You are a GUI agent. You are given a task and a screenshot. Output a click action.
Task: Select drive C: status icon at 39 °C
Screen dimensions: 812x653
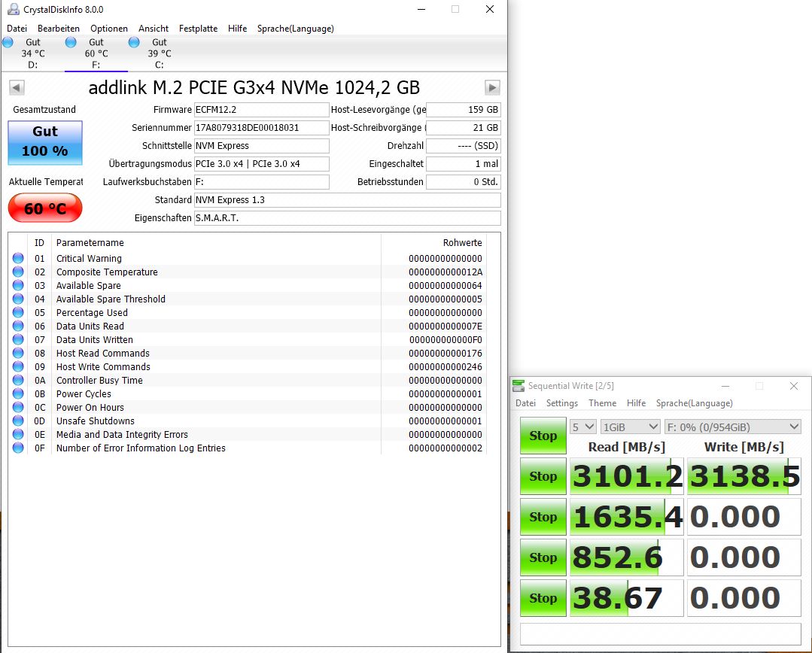(x=134, y=42)
